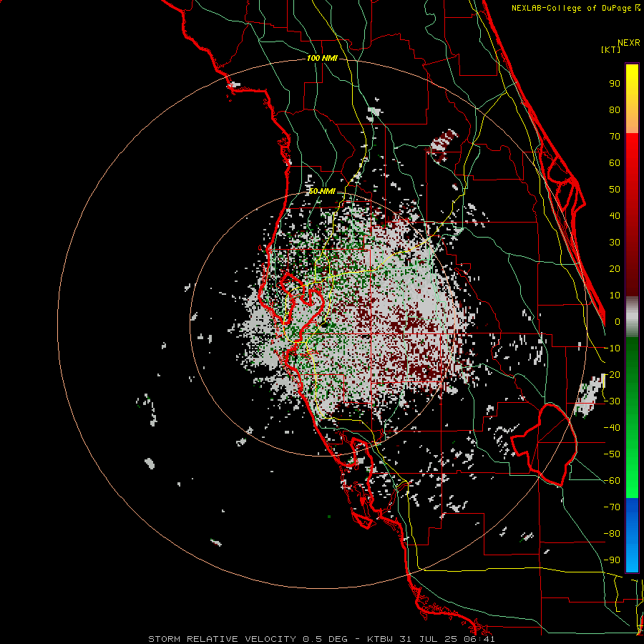Select the -30 knot scale label
Screen dimensions: 644x644
[x=612, y=401]
